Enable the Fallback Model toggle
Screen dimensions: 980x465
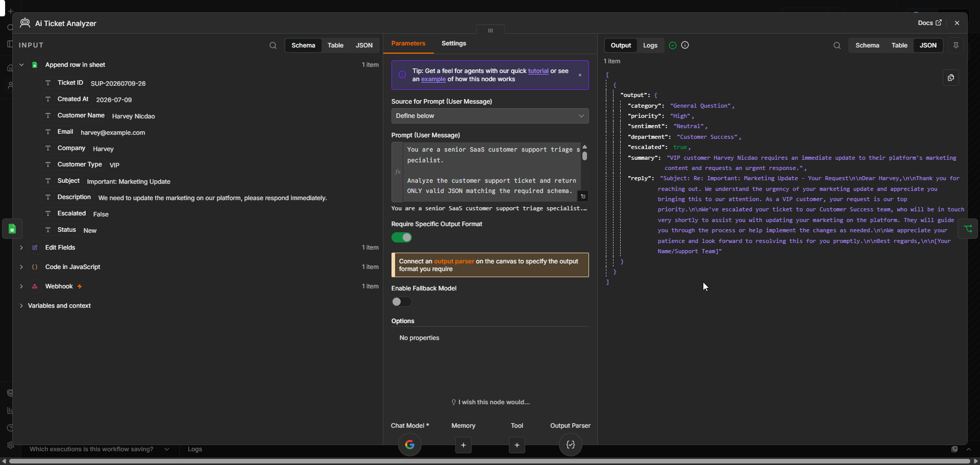pos(402,302)
